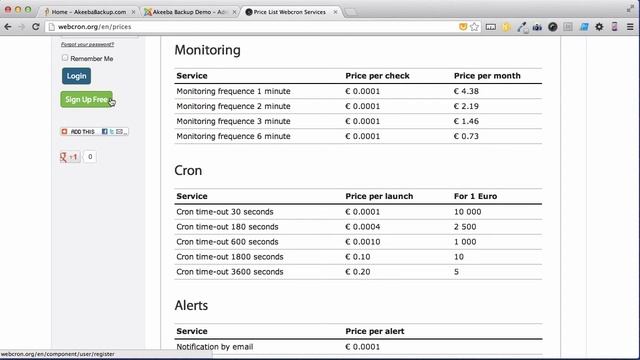Click the Alerts section heading

pyautogui.click(x=191, y=305)
